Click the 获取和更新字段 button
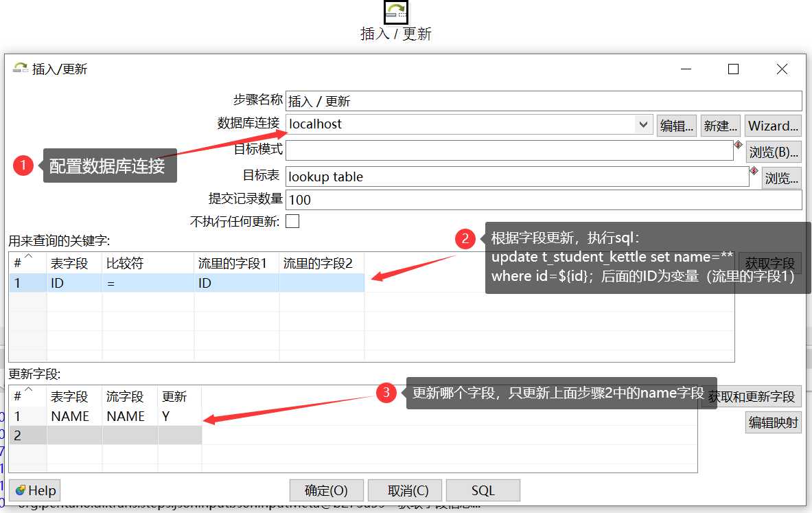The height and width of the screenshot is (513, 812). [752, 397]
